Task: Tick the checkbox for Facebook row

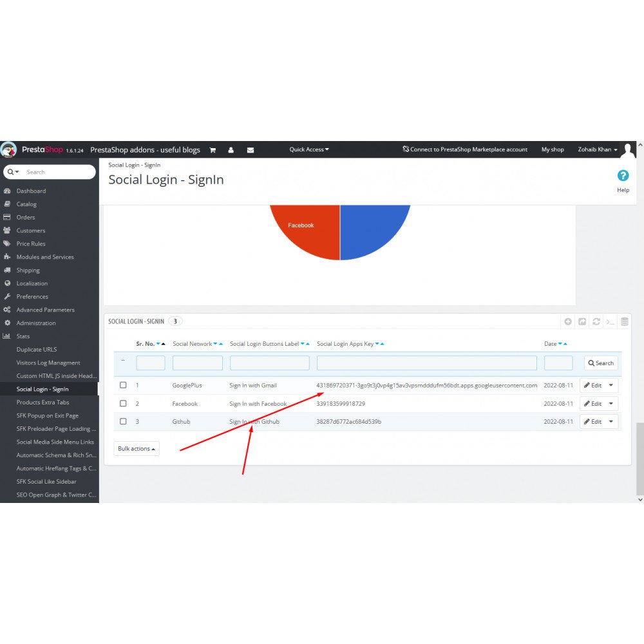Action: tap(123, 403)
